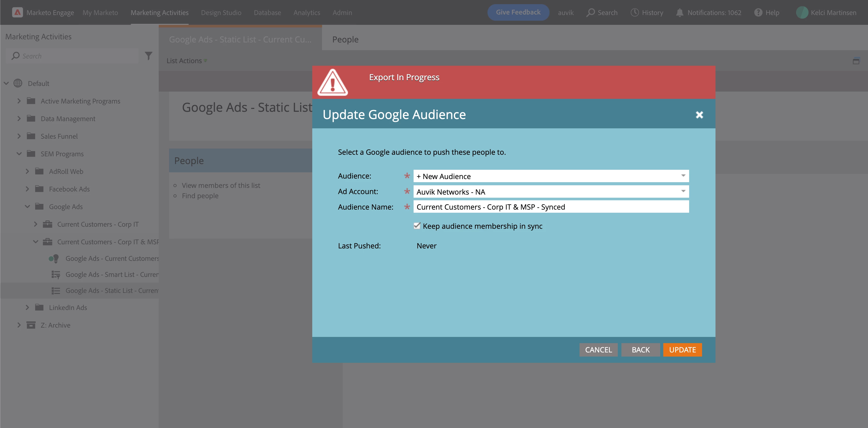Viewport: 868px width, 428px height.
Task: Click the Marketo Engage logo icon
Action: pyautogui.click(x=17, y=12)
